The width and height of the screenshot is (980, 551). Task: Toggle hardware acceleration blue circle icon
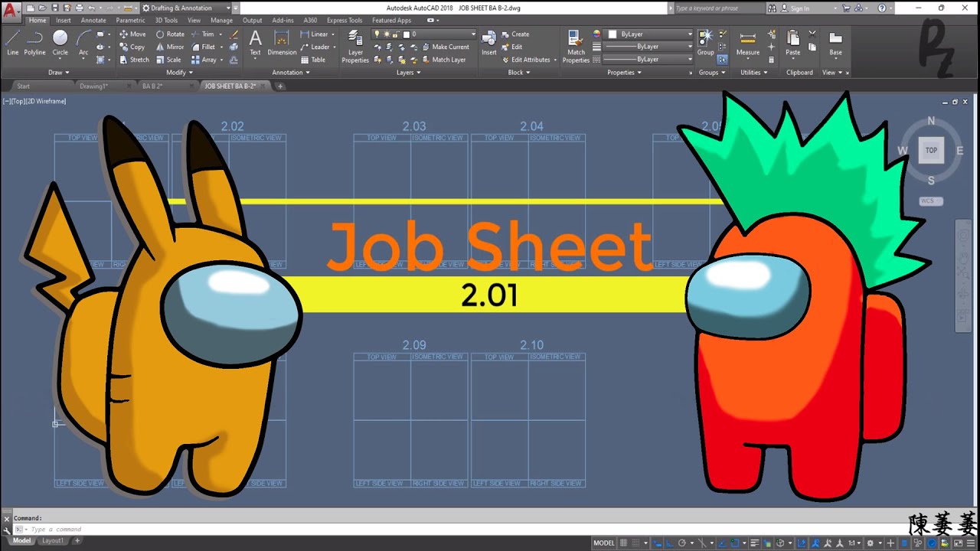932,543
